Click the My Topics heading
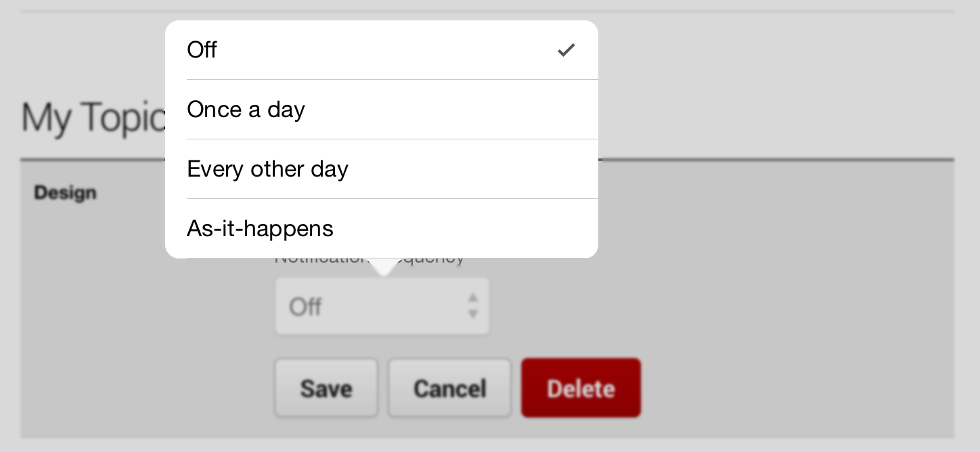The width and height of the screenshot is (980, 452). pos(93,117)
